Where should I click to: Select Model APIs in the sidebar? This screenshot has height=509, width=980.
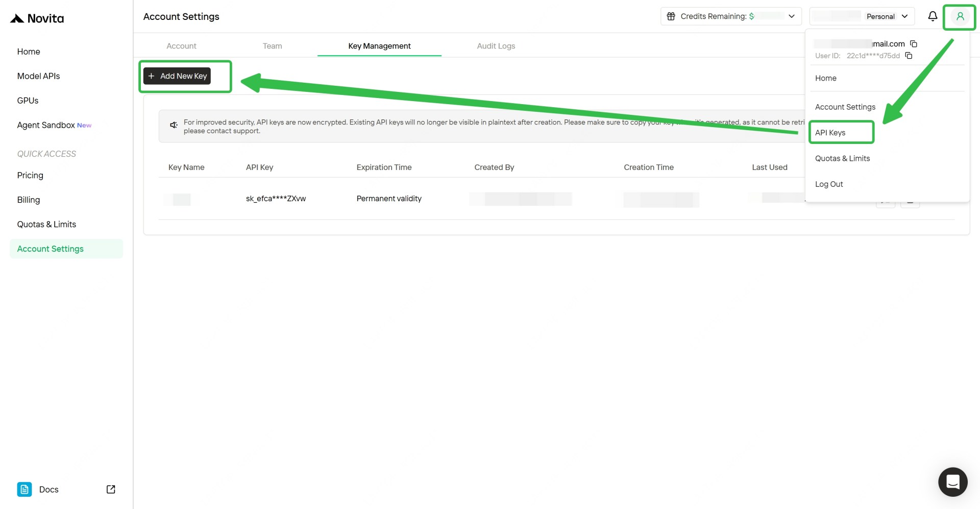38,76
